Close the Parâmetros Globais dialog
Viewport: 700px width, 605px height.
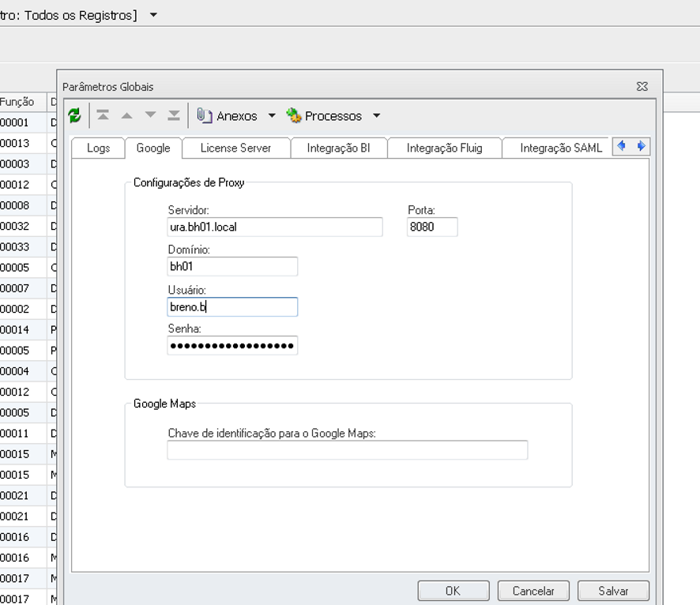[x=642, y=86]
